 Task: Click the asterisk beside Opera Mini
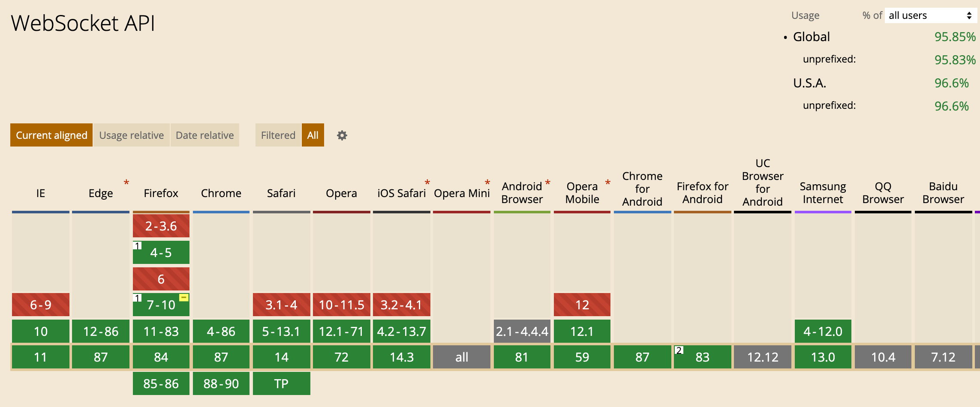point(487,183)
